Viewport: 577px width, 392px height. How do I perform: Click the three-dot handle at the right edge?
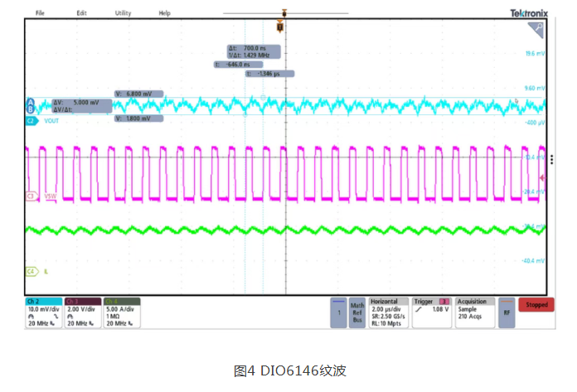pos(551,160)
